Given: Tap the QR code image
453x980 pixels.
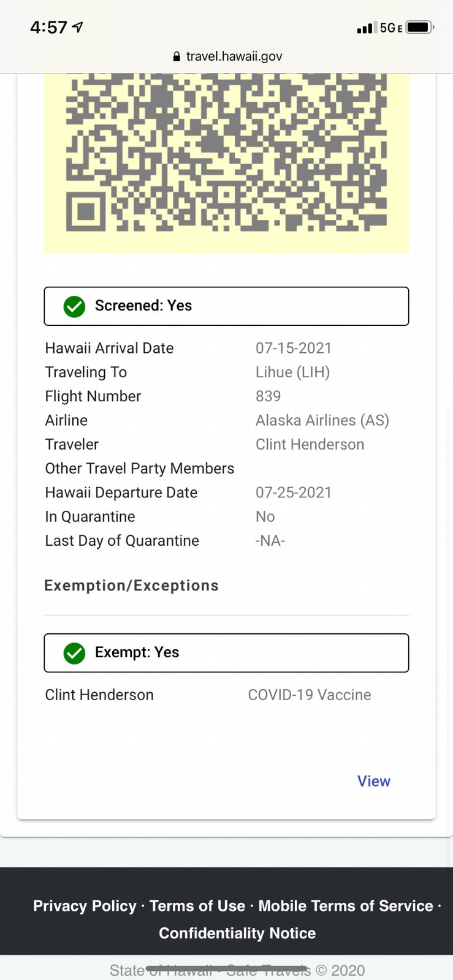Looking at the screenshot, I should coord(226,153).
